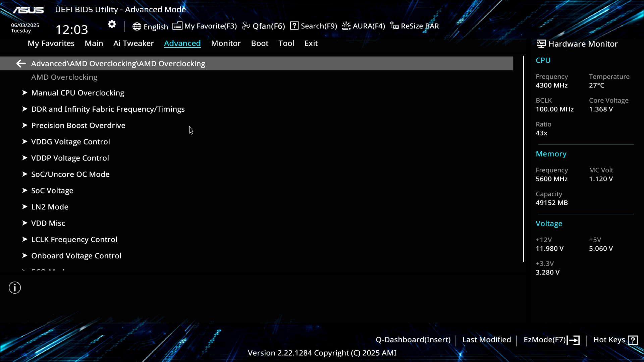Switch to the Monitor tab
Image resolution: width=644 pixels, height=362 pixels.
click(226, 43)
